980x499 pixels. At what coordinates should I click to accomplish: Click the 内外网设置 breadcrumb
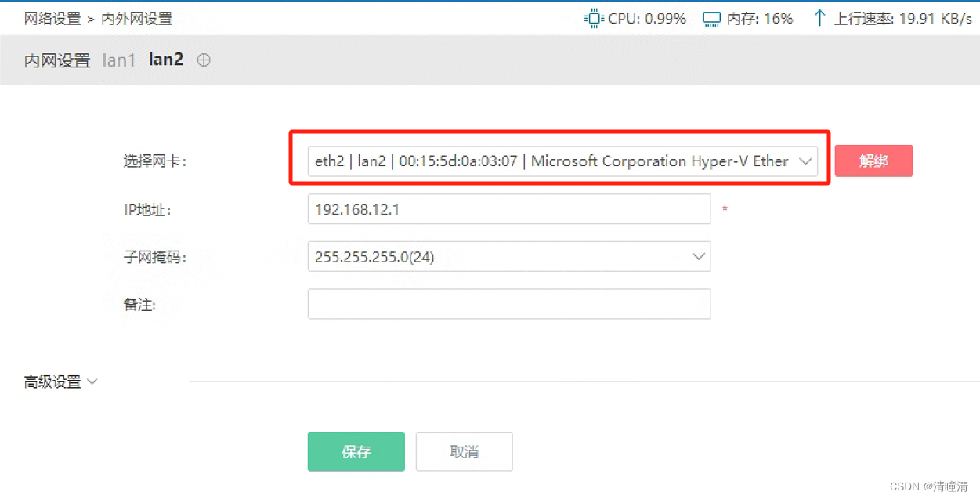(x=137, y=19)
